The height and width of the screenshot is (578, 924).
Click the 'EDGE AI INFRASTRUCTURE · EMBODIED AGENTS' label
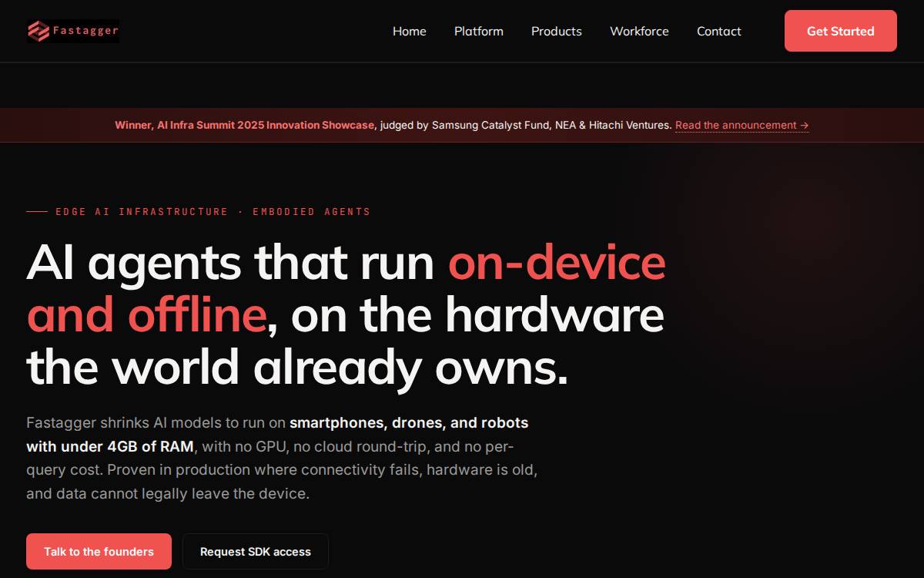[x=213, y=211]
